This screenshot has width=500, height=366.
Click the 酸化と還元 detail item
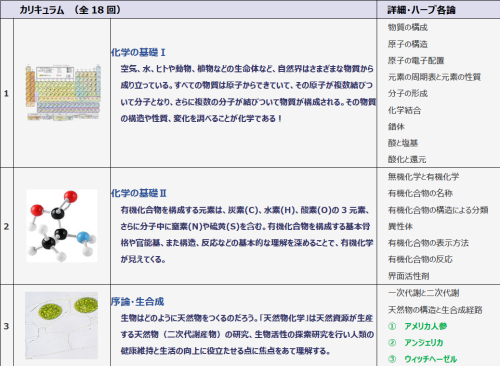pos(407,159)
